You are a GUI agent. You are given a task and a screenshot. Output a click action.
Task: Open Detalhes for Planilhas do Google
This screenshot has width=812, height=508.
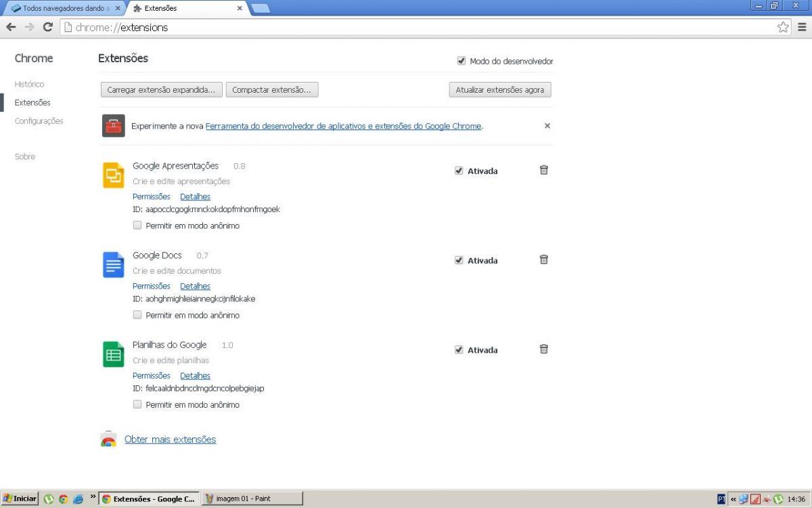[196, 375]
